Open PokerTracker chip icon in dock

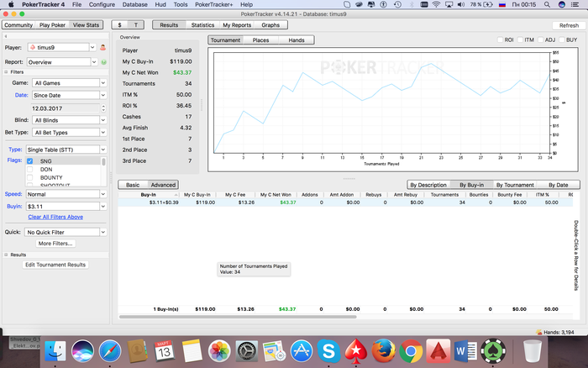493,351
